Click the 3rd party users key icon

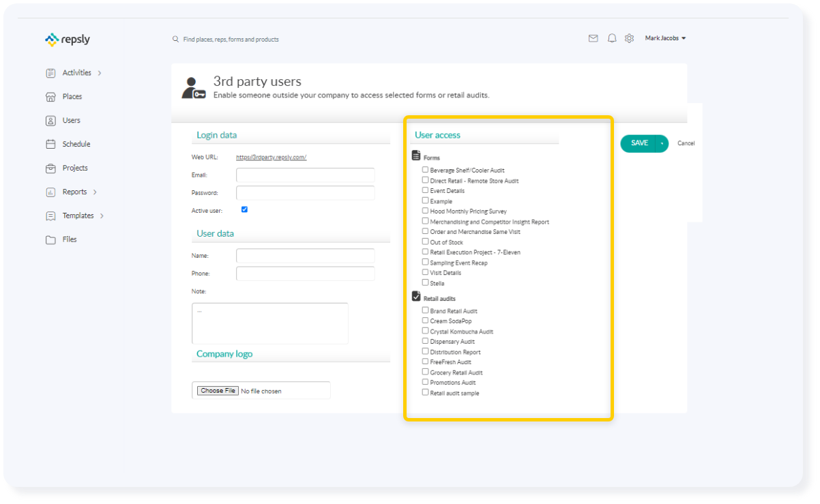[194, 88]
